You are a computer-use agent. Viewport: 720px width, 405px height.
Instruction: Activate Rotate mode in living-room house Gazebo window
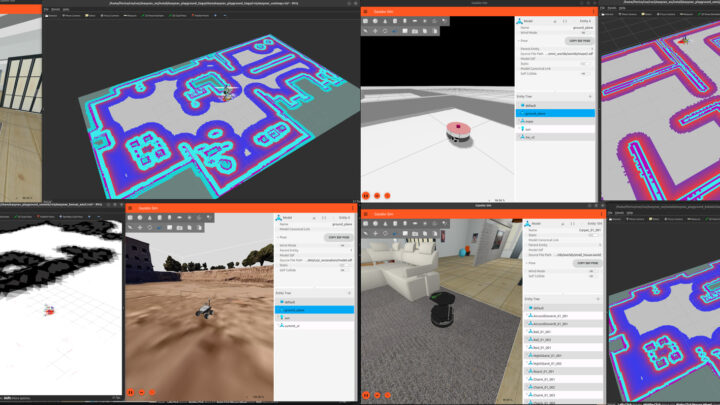[x=385, y=233]
